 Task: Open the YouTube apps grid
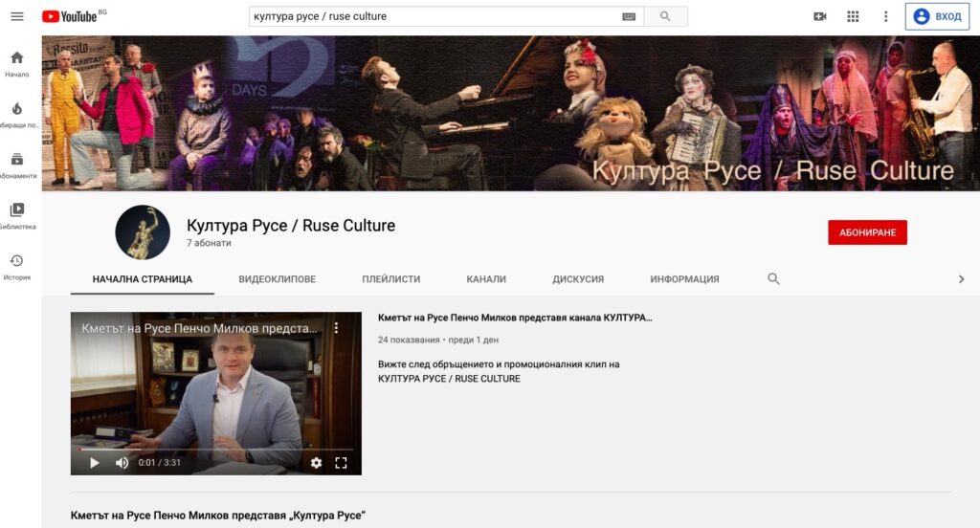click(x=853, y=16)
